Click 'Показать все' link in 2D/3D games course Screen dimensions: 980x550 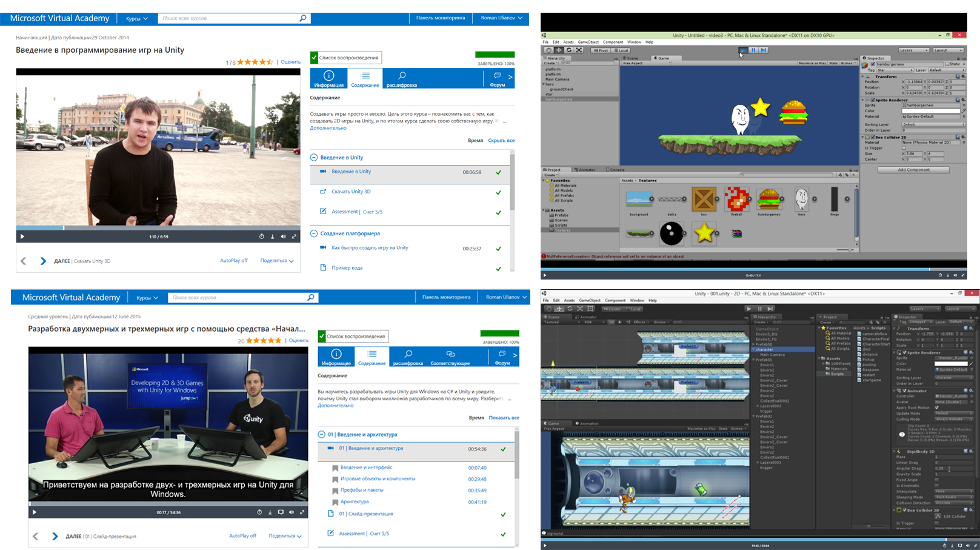(x=504, y=418)
